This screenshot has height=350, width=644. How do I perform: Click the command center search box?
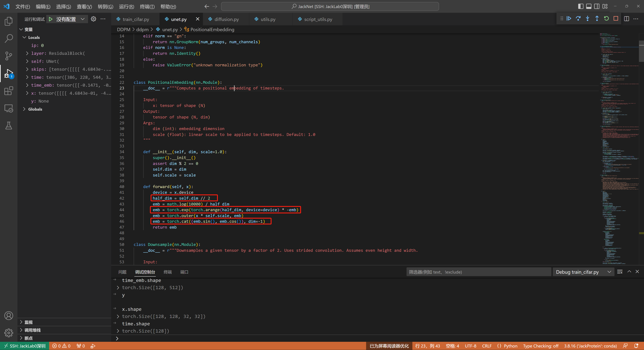pos(330,7)
